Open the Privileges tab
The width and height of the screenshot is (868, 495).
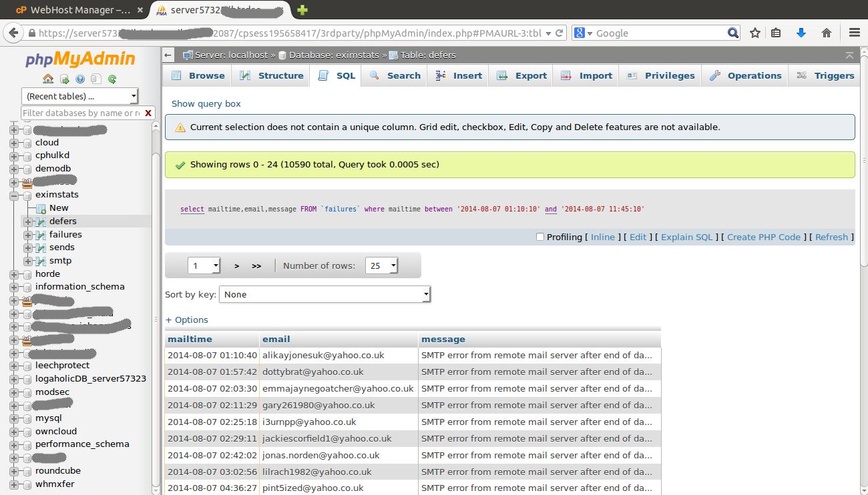[661, 75]
